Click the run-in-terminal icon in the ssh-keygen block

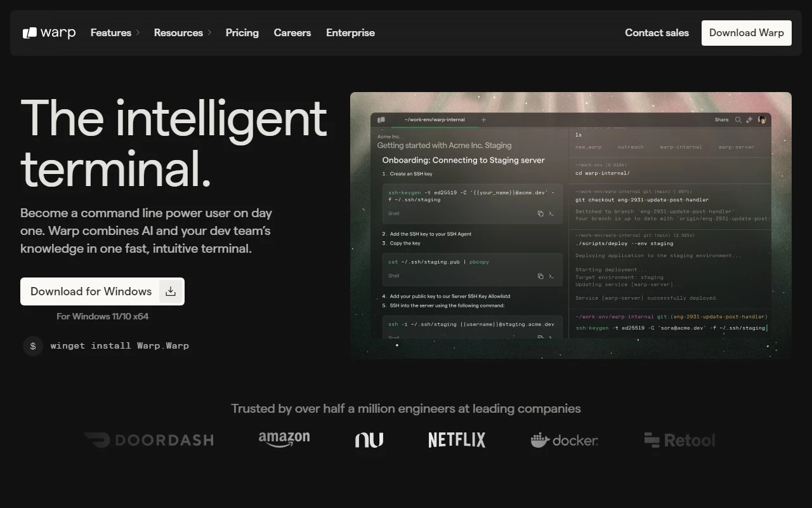tap(551, 214)
